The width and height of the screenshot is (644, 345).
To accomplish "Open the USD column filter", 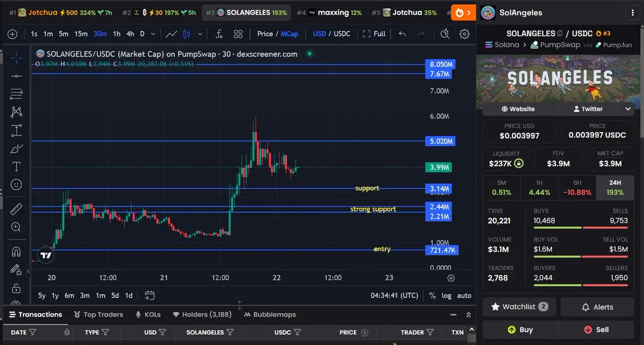I will (x=162, y=332).
